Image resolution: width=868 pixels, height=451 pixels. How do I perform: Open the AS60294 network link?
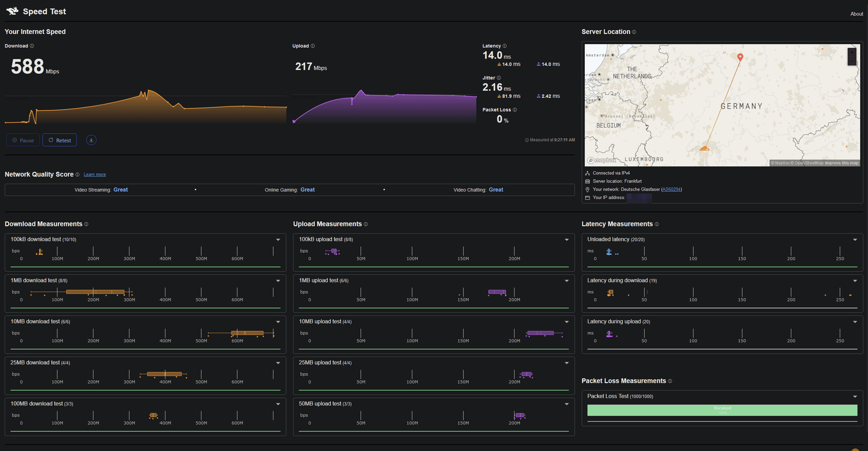coord(671,190)
